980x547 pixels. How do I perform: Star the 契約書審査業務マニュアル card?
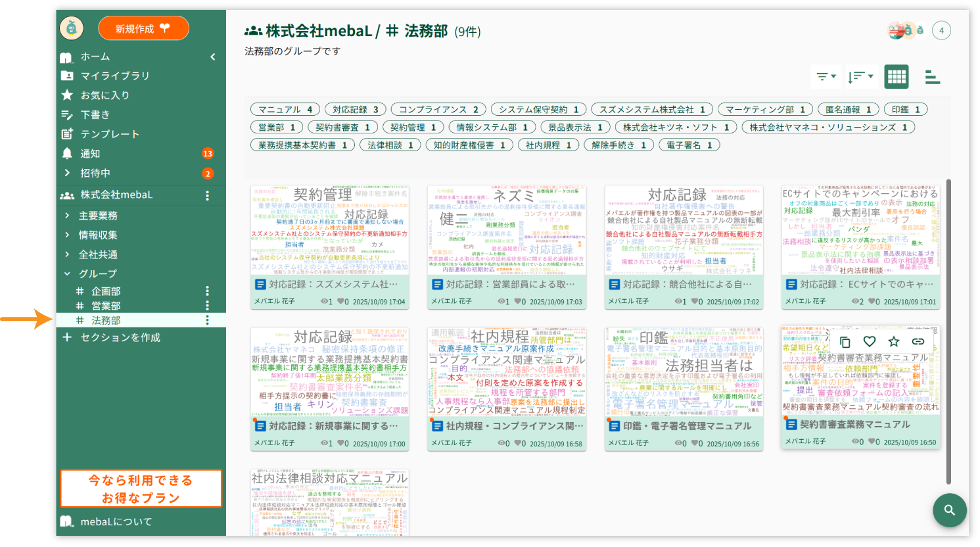coord(894,341)
